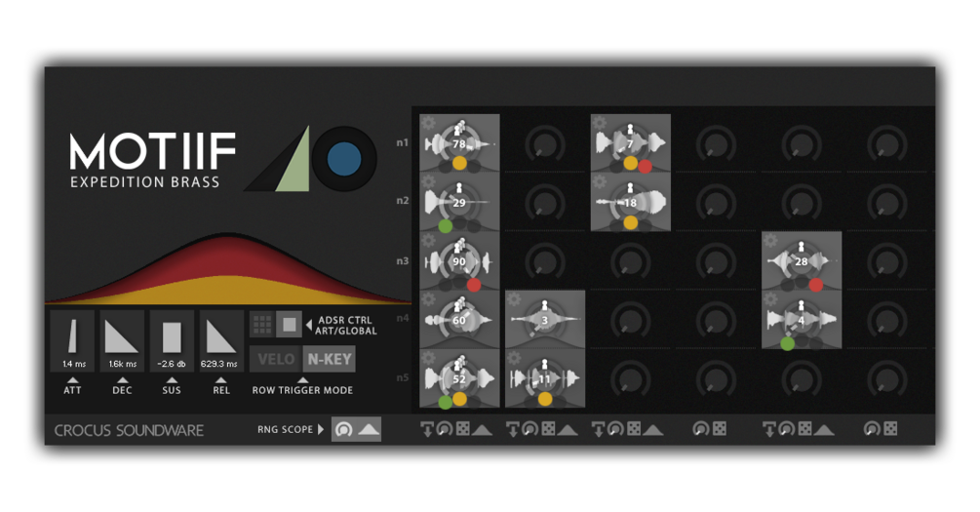Click the fifth column's down-arrow icon
Viewport: 980px width, 512px height.
point(769,429)
